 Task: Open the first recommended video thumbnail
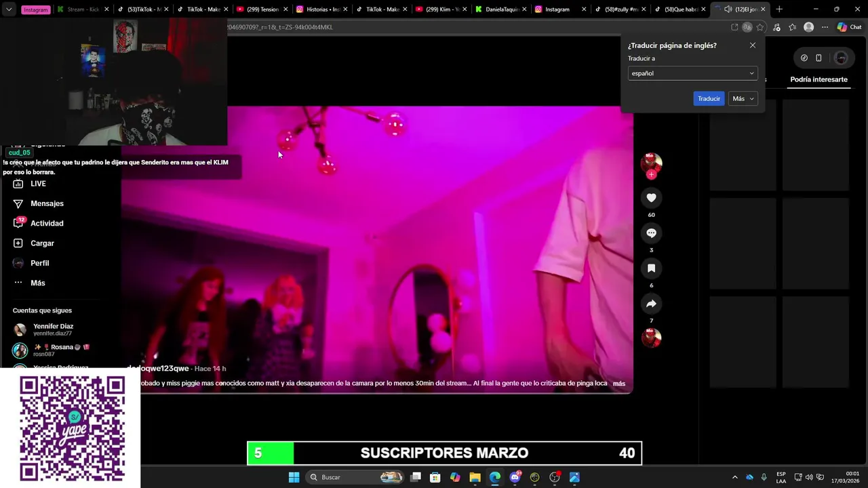point(743,145)
